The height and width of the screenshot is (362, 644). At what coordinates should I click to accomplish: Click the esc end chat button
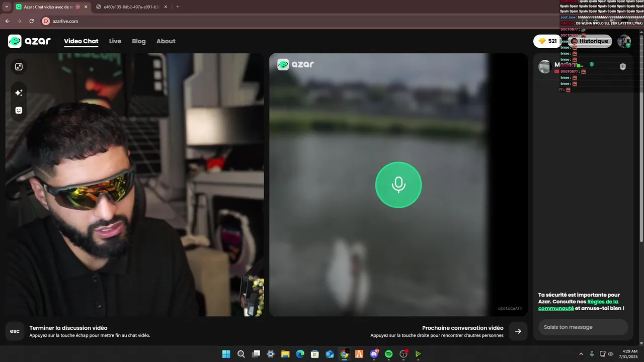tap(15, 331)
